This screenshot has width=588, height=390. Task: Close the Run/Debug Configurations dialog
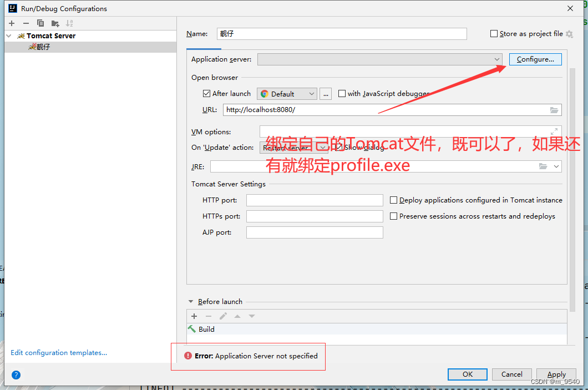[x=570, y=8]
